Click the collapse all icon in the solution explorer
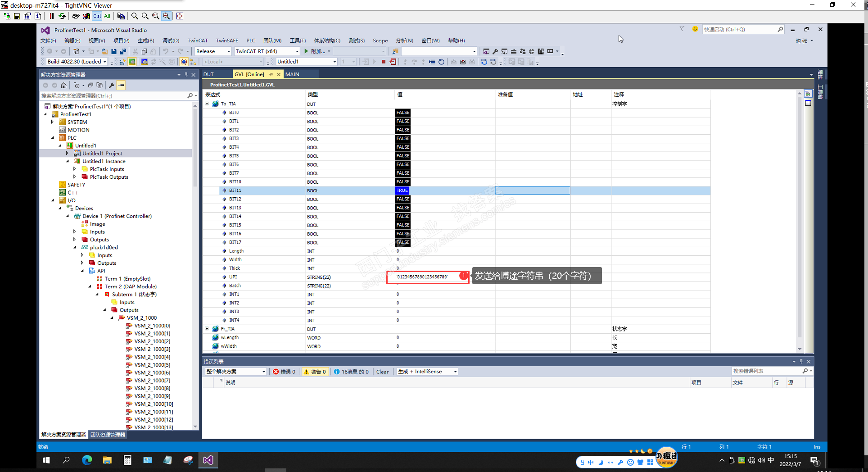This screenshot has width=868, height=472. click(x=90, y=85)
